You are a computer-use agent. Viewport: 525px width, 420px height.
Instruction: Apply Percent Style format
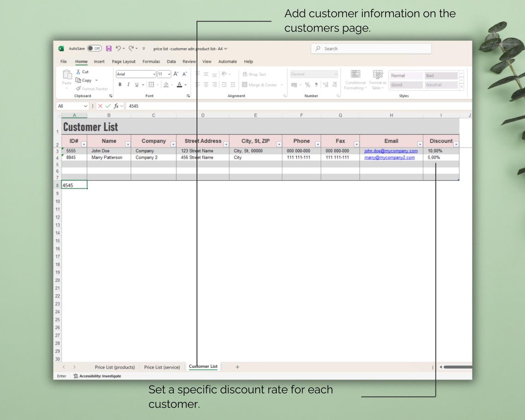coord(307,85)
